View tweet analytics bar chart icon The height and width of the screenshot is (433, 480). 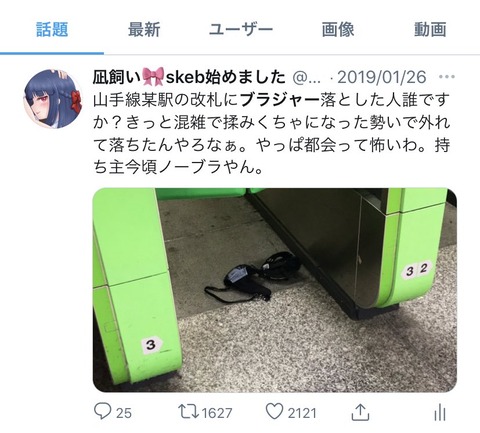pyautogui.click(x=440, y=412)
